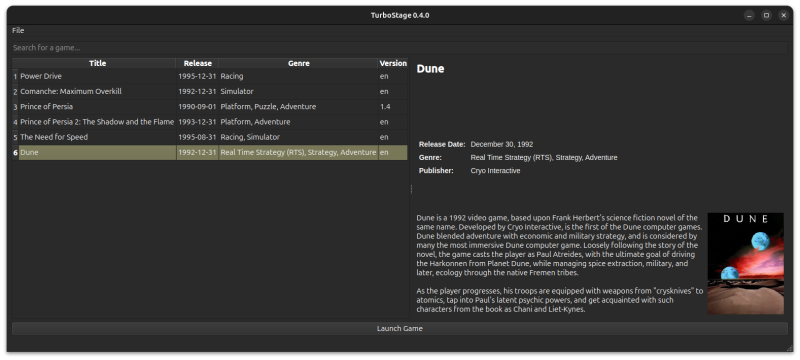Launch the selected game
The width and height of the screenshot is (800, 360).
coord(399,328)
